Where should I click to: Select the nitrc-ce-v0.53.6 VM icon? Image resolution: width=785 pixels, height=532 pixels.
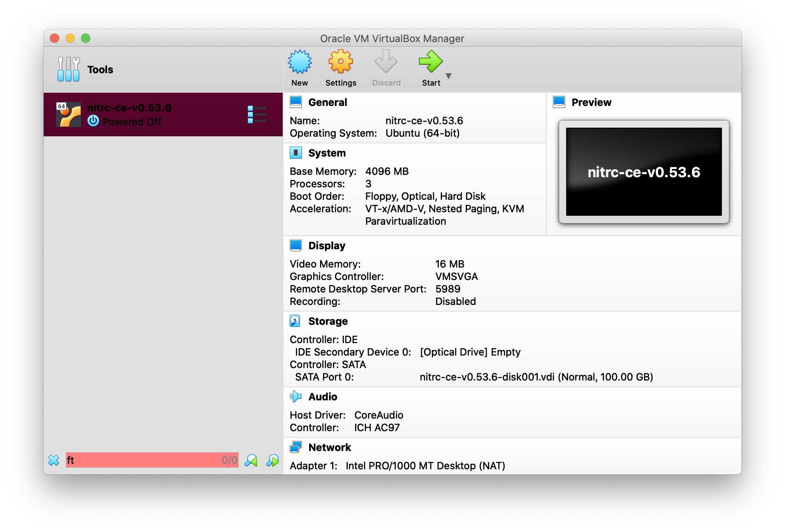[69, 115]
